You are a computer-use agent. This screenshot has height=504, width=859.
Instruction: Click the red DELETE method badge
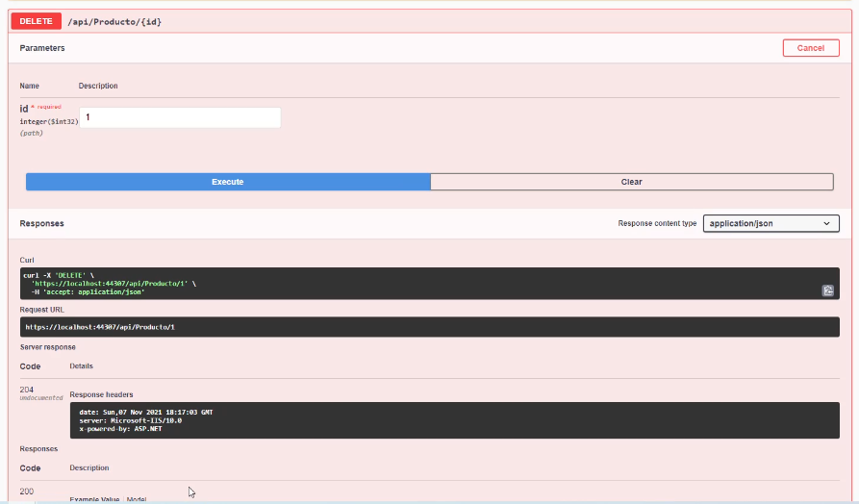[37, 21]
